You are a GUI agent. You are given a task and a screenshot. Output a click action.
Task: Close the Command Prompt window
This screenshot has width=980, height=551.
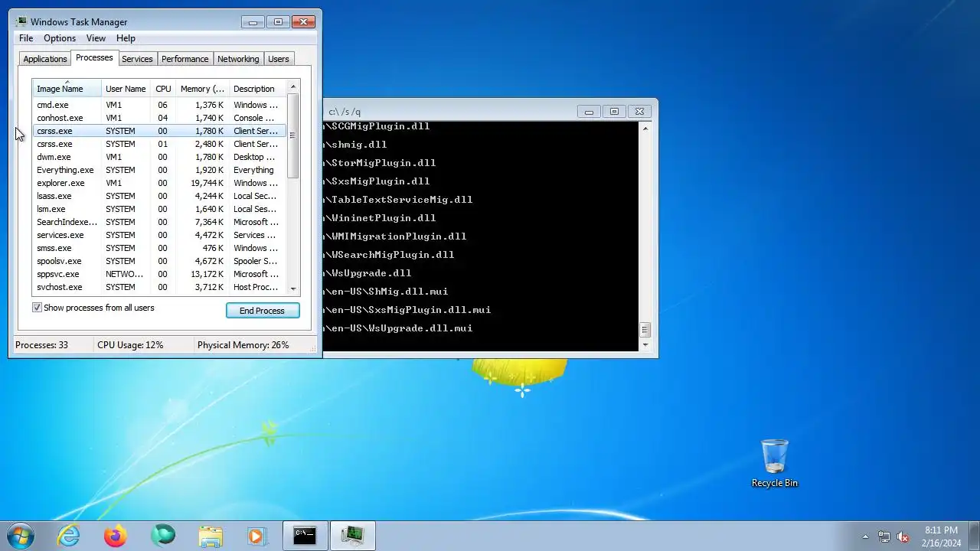tap(640, 111)
